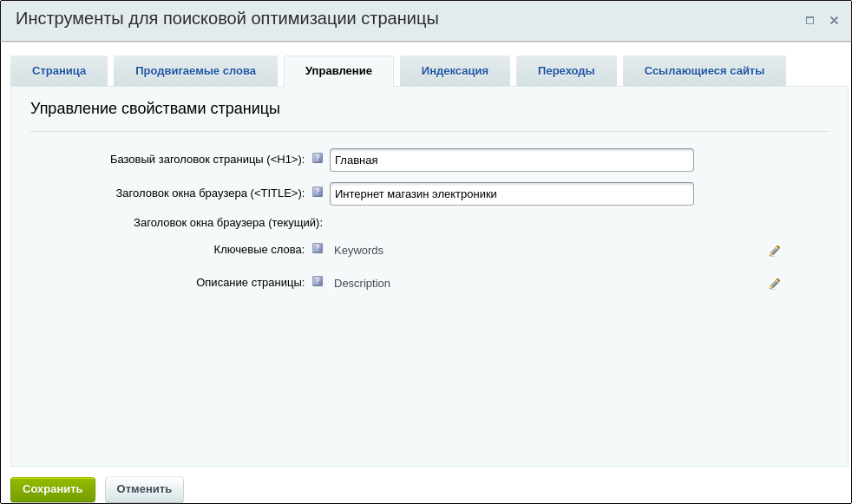This screenshot has width=852, height=504.
Task: Edit the Keywords value with the pencil icon
Action: [775, 250]
